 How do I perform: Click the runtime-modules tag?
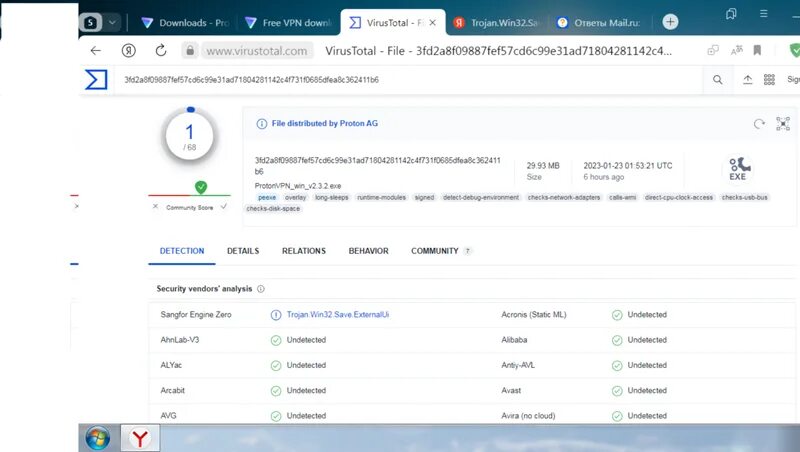(382, 197)
